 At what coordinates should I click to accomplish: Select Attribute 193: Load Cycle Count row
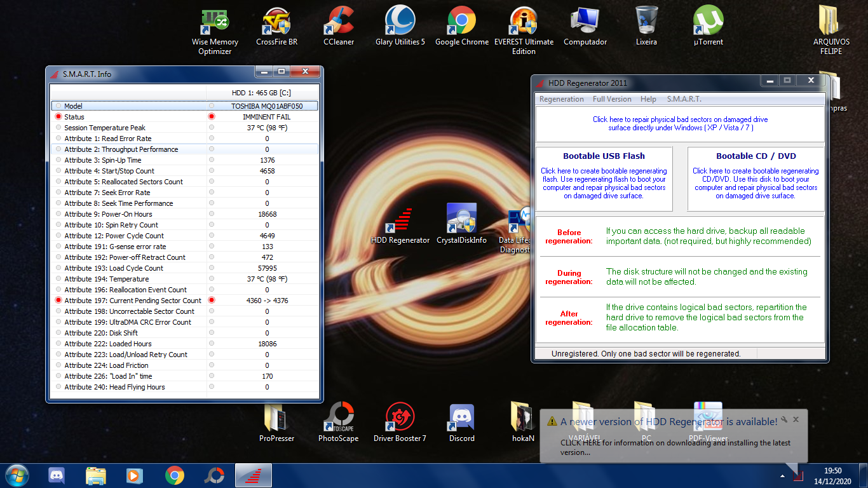[x=184, y=268]
